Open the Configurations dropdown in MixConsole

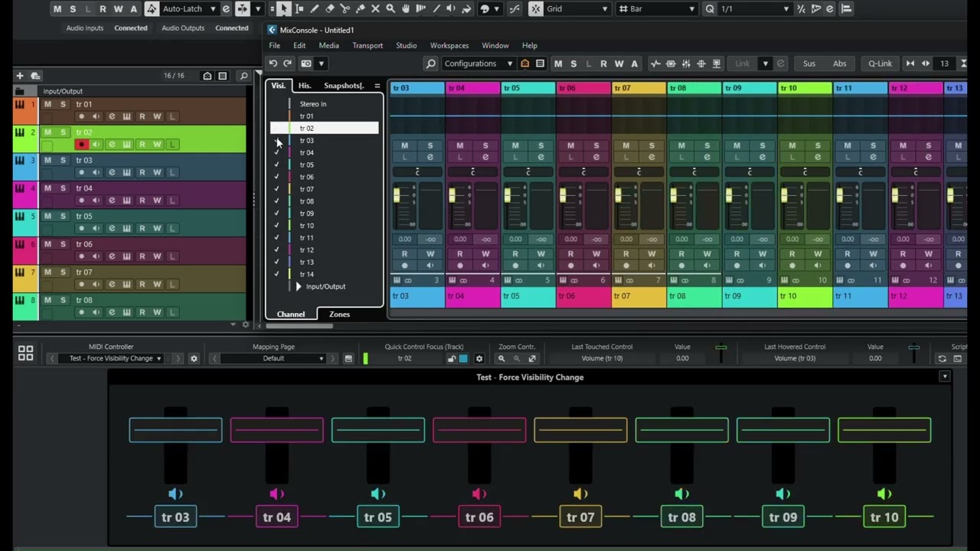tap(479, 64)
